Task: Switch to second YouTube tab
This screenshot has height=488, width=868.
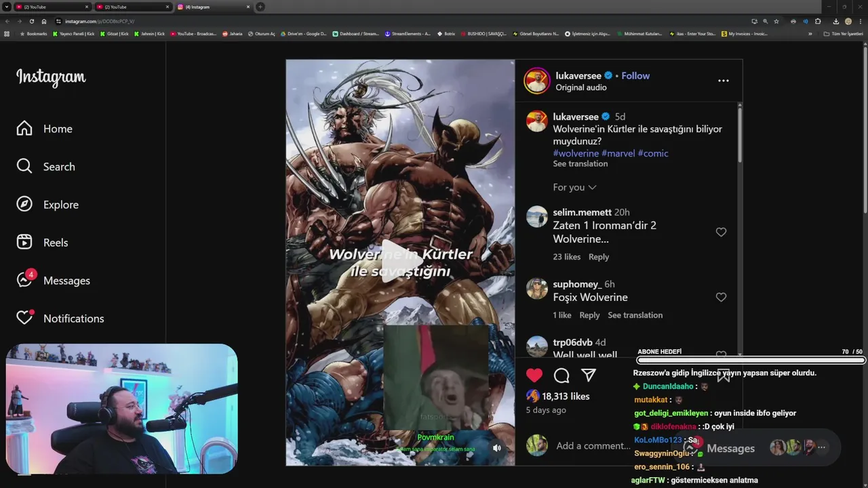Action: [x=133, y=7]
